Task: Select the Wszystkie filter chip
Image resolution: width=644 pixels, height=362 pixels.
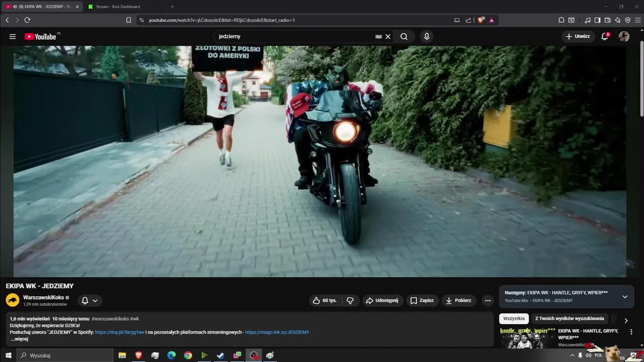Action: click(x=514, y=319)
